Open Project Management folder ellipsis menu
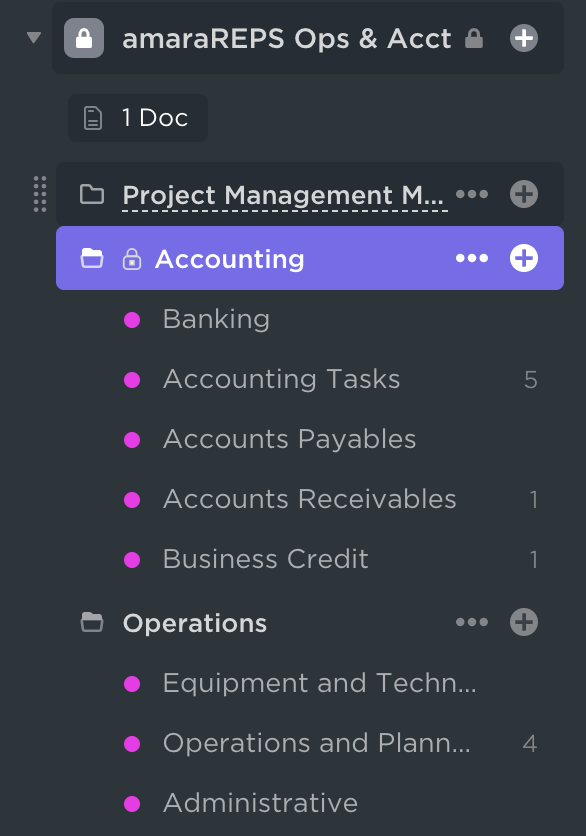This screenshot has width=586, height=836. pyautogui.click(x=472, y=194)
